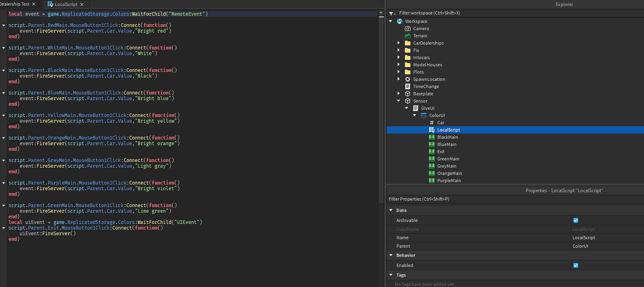Open the LocalScript editor tab
Screen dimensions: 644x287
click(65, 4)
